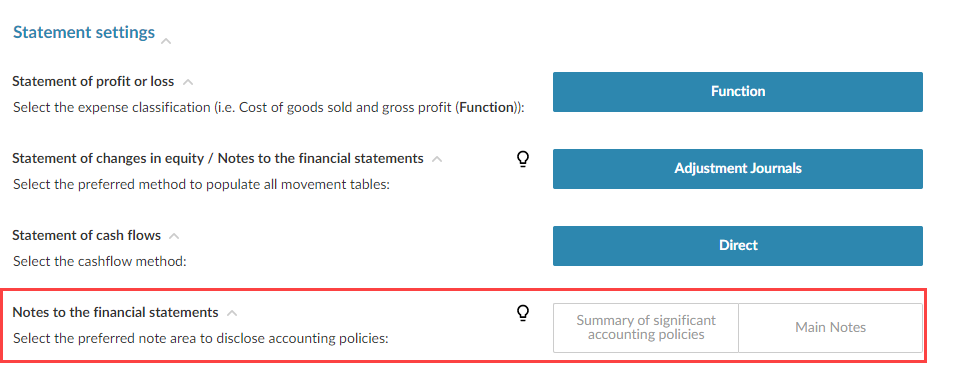Collapse the Statement of profit or loss chevron
The image size is (953, 373).
[x=188, y=81]
